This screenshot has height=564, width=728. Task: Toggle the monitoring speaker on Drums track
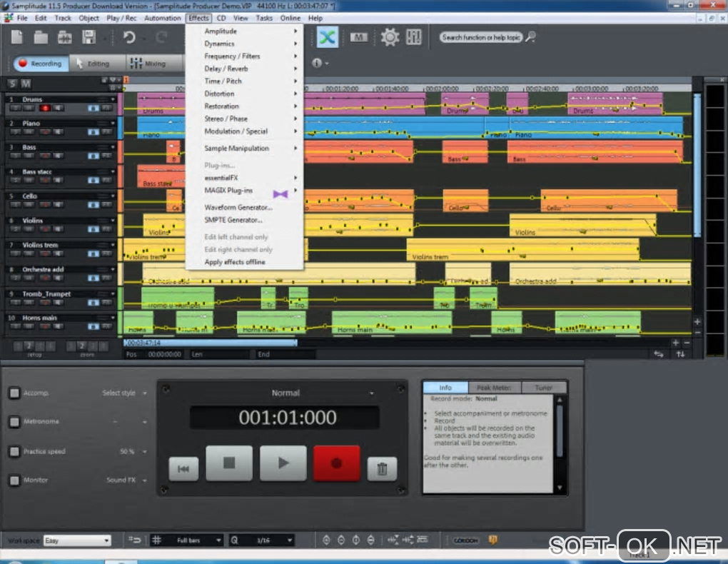click(58, 109)
